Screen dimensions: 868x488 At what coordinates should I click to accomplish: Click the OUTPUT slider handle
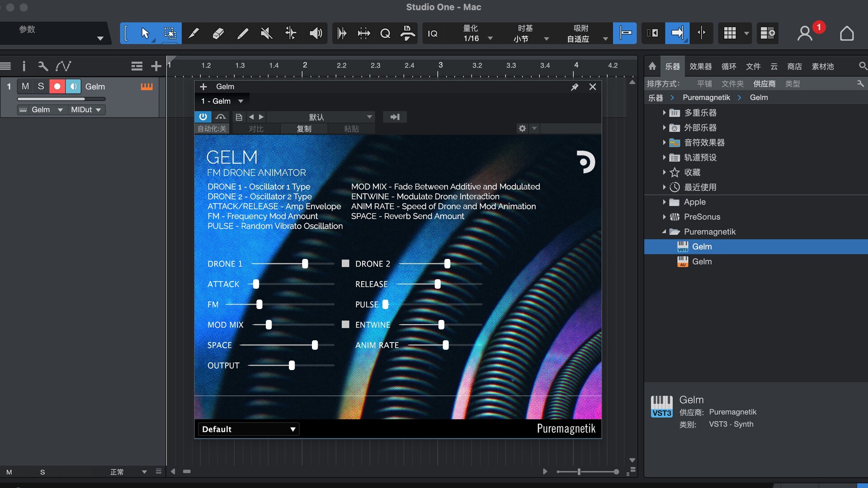pyautogui.click(x=292, y=366)
